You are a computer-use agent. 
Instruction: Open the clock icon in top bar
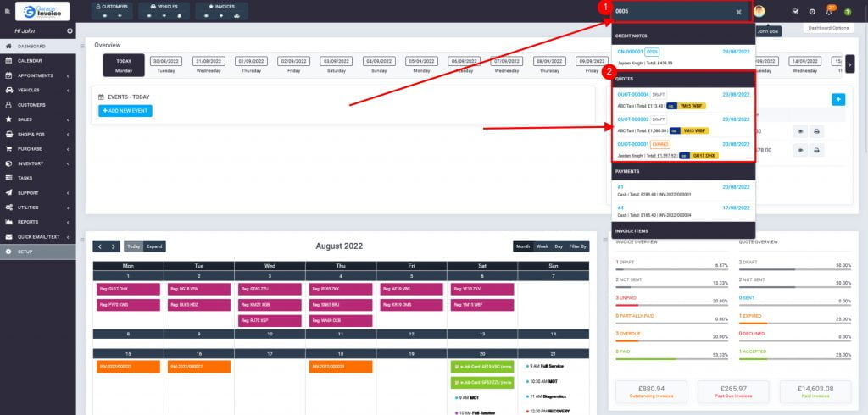[x=812, y=12]
